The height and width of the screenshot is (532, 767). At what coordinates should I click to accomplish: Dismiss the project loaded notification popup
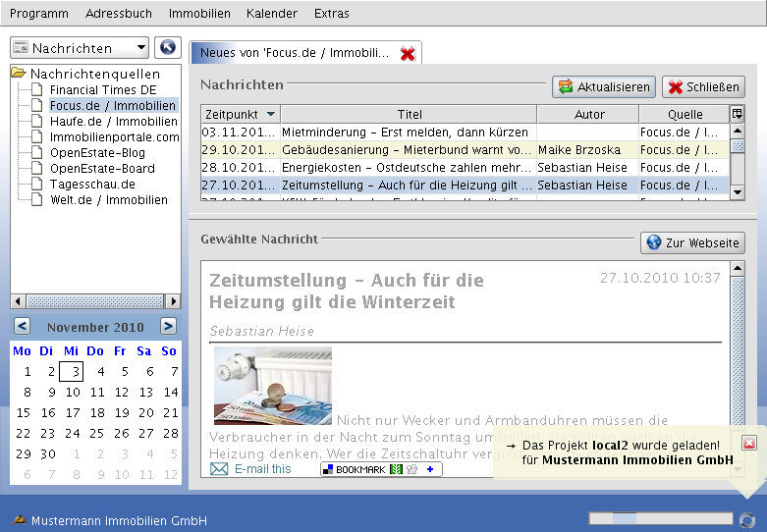coord(749,444)
